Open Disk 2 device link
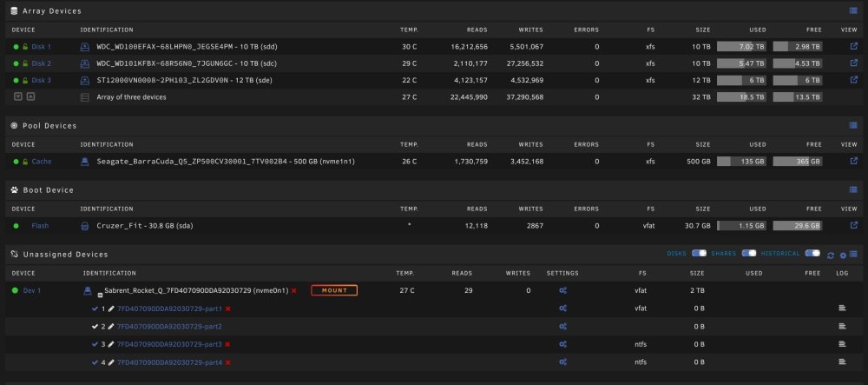 (x=42, y=63)
